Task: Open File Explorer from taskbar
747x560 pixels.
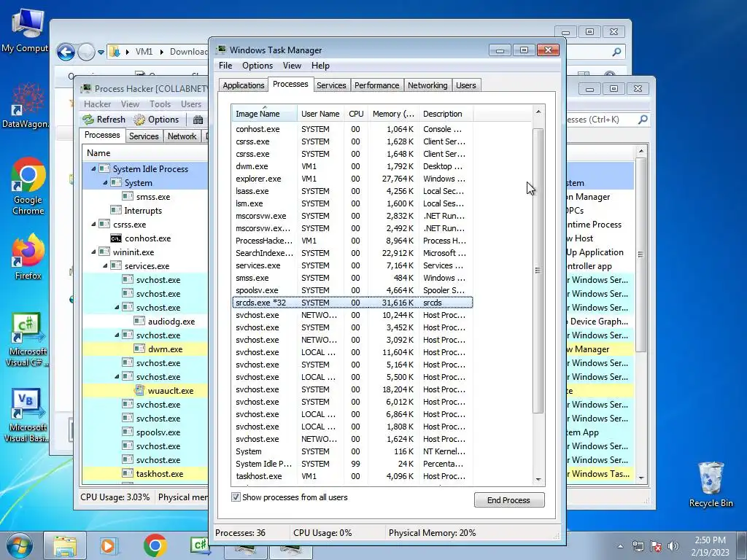Action: point(65,545)
